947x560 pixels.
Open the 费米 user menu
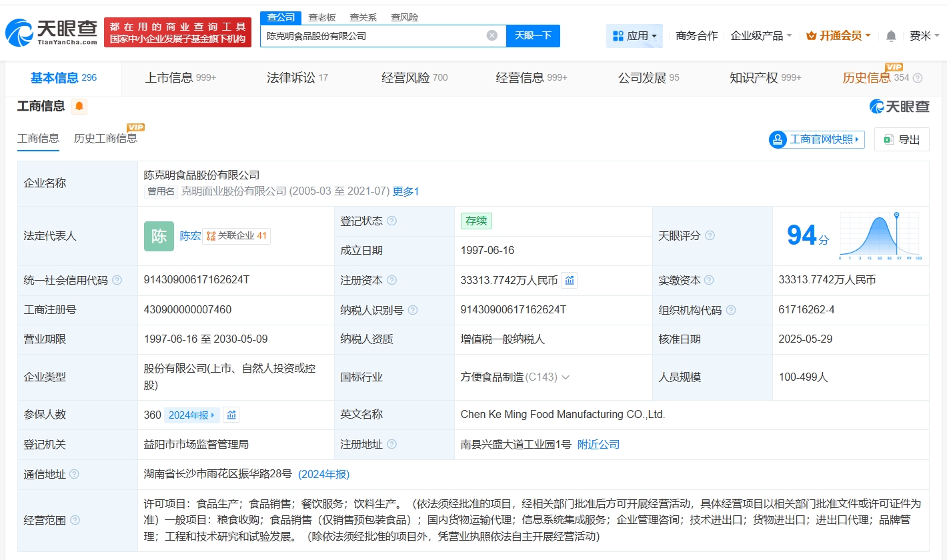click(925, 36)
